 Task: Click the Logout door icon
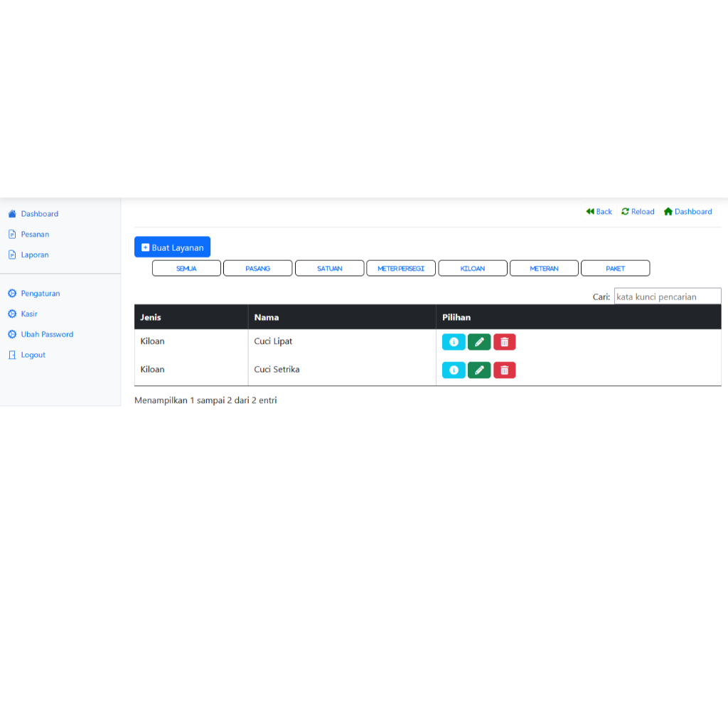pos(12,355)
